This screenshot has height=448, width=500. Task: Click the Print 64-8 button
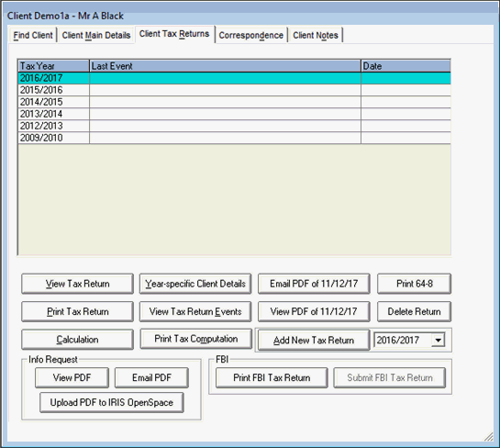click(x=415, y=284)
